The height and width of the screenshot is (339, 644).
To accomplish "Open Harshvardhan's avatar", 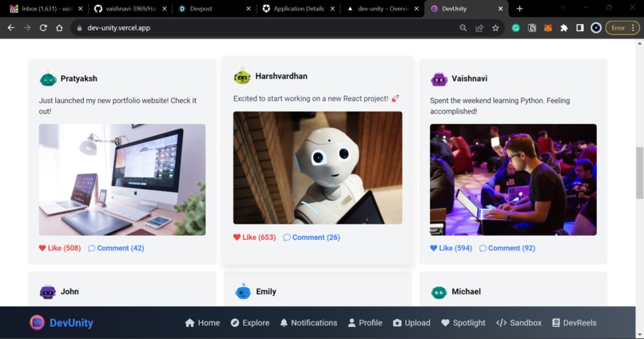I will tap(242, 77).
